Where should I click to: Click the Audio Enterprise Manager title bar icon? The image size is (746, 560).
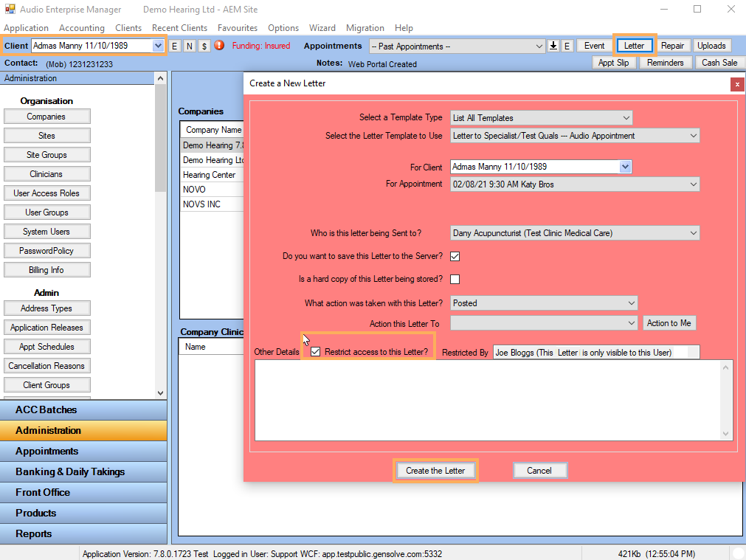click(x=10, y=9)
